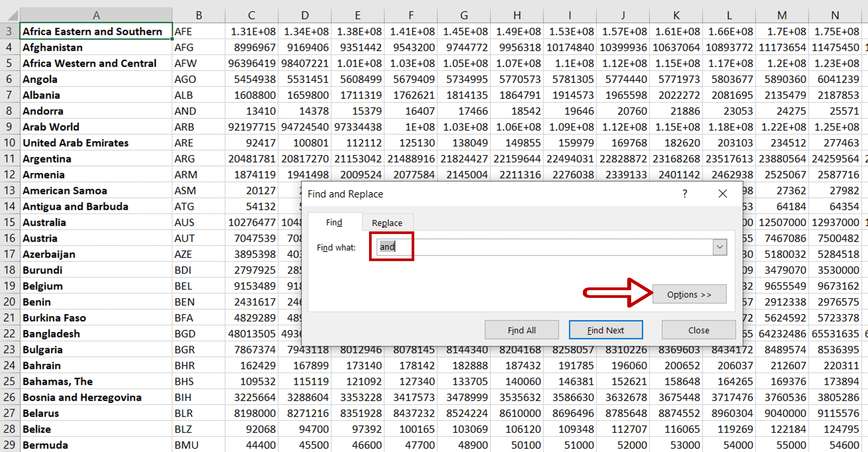Select column N header
Viewport: 868px width, 452px height.
(x=835, y=15)
